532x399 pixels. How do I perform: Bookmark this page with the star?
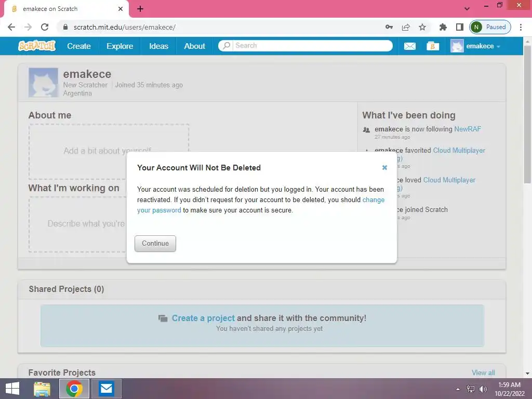click(422, 27)
